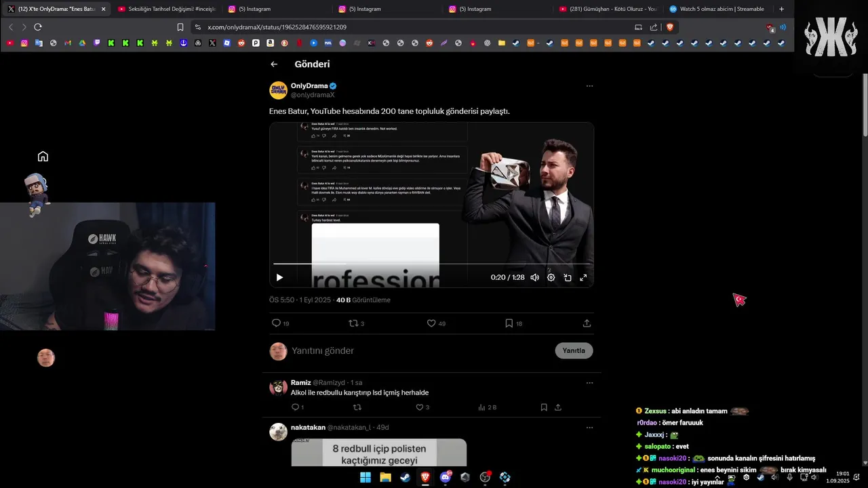Open the YouTube bookmark in bookmarks bar

pos(9,43)
